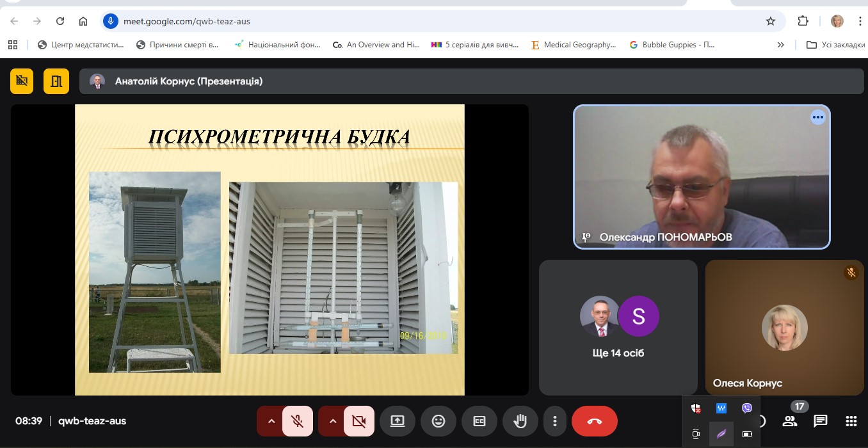The width and height of the screenshot is (868, 448).
Task: Open the emoji reactions button
Action: click(x=438, y=421)
